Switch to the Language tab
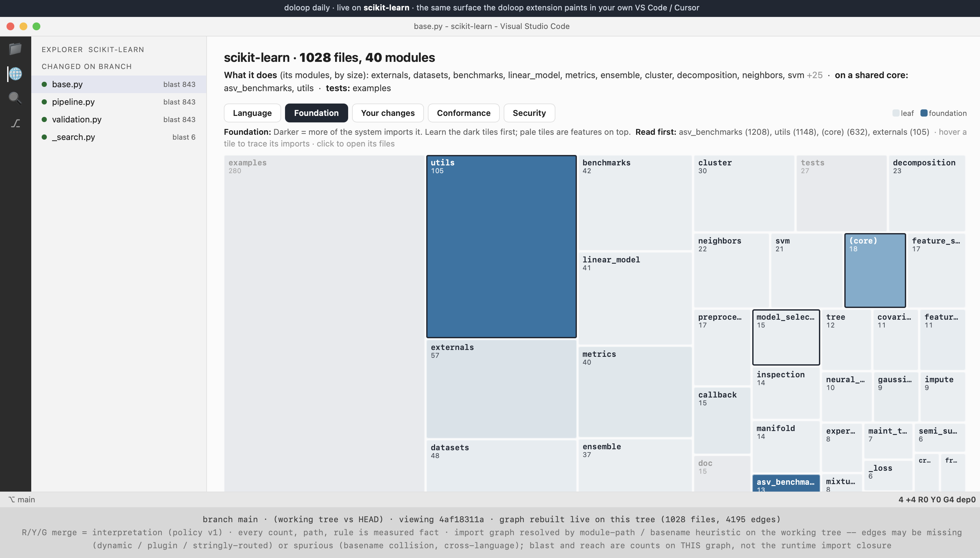 (x=252, y=113)
